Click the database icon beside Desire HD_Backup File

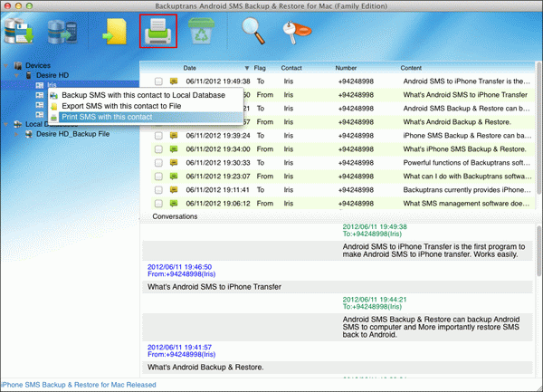[x=29, y=134]
